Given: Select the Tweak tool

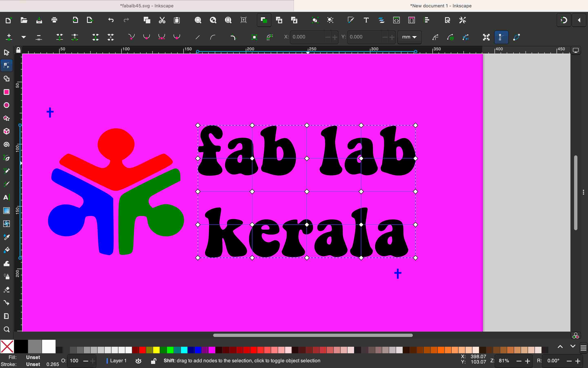Looking at the screenshot, I should [7, 264].
